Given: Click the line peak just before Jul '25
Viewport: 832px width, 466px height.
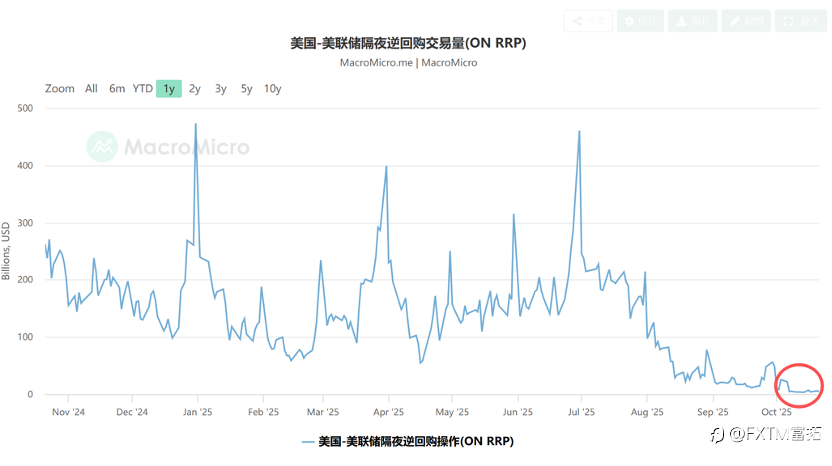Looking at the screenshot, I should 579,131.
